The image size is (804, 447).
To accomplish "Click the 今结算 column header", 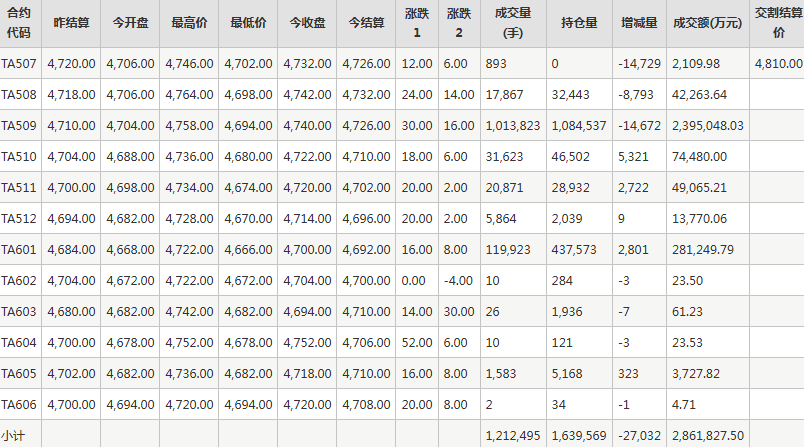I will 366,23.
